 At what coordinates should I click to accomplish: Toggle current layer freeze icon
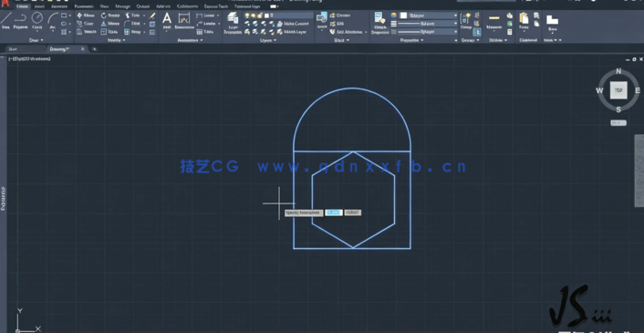tap(254, 16)
